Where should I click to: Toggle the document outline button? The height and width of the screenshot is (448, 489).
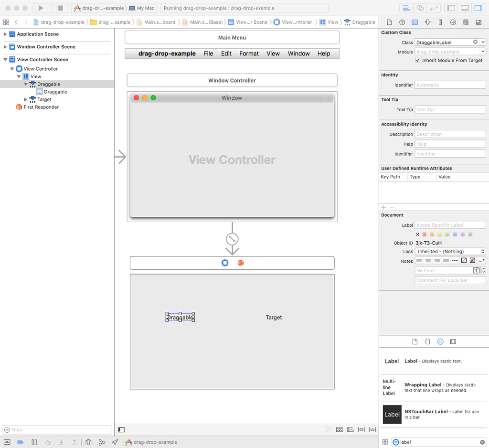pyautogui.click(x=122, y=429)
